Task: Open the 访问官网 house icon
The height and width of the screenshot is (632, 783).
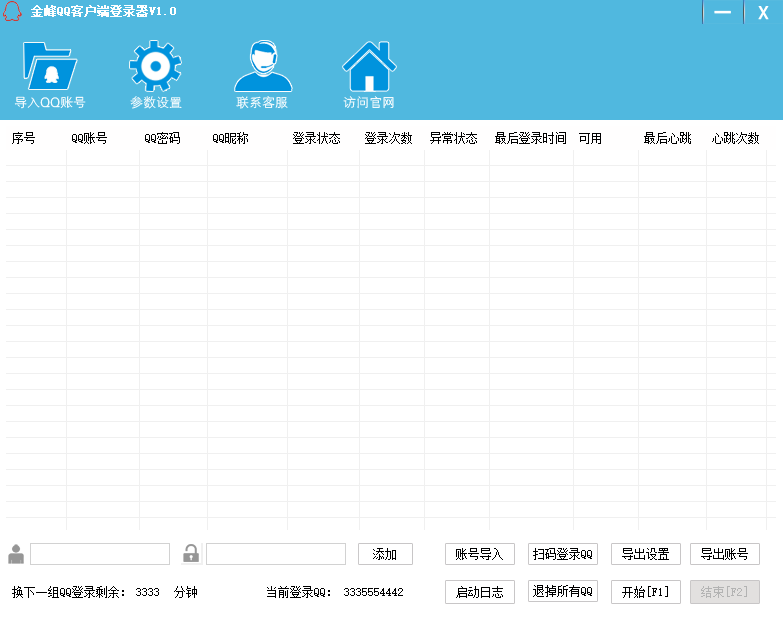Action: coord(369,66)
